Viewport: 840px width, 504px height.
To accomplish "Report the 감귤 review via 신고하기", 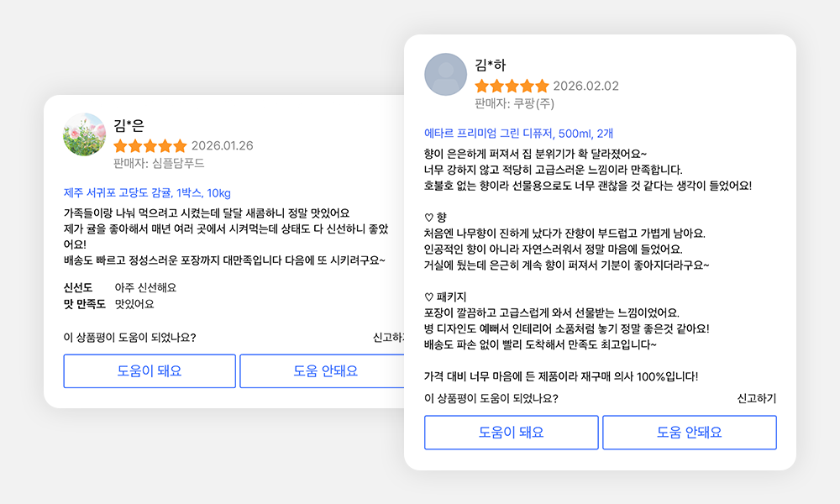I will [388, 338].
